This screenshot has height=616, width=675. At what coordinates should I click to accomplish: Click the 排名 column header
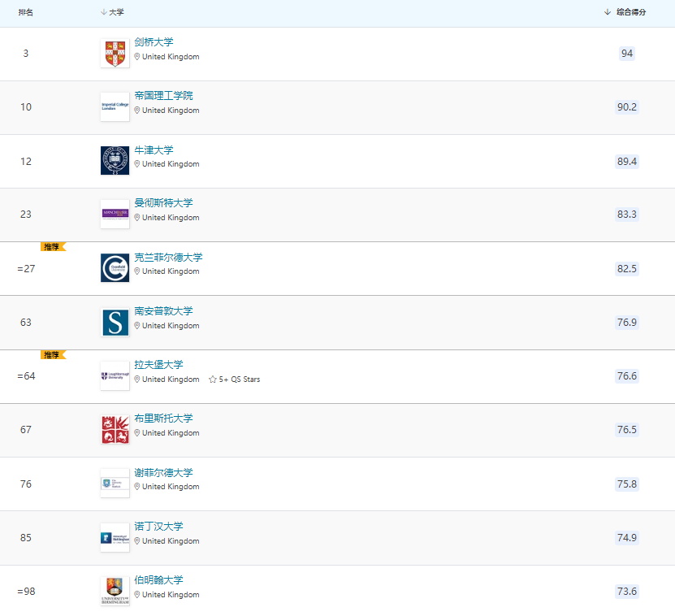click(26, 12)
